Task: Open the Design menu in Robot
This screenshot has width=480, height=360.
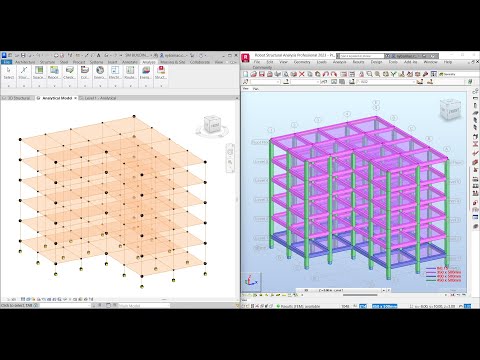Action: click(376, 62)
